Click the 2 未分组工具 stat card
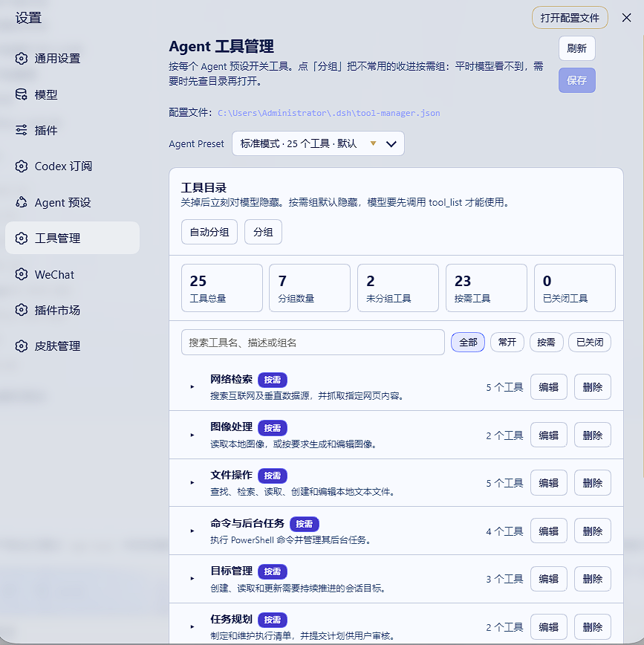Viewport: 644px width, 645px height. point(398,288)
